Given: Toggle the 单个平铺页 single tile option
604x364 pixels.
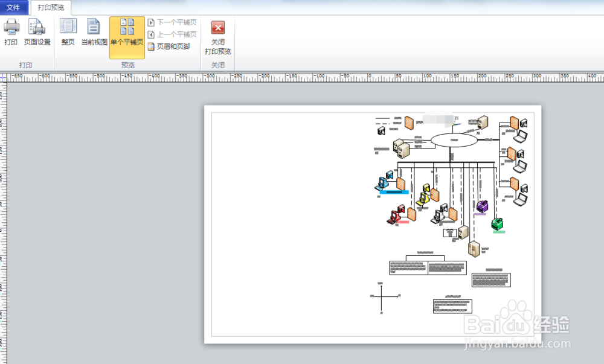Looking at the screenshot, I should click(x=127, y=37).
